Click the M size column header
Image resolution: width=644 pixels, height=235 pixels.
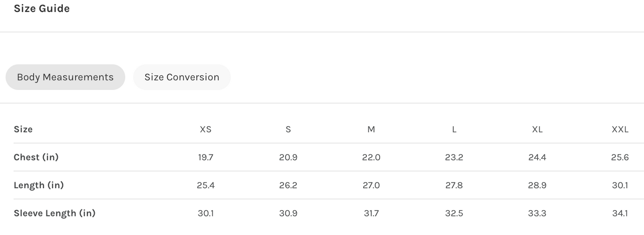click(371, 130)
